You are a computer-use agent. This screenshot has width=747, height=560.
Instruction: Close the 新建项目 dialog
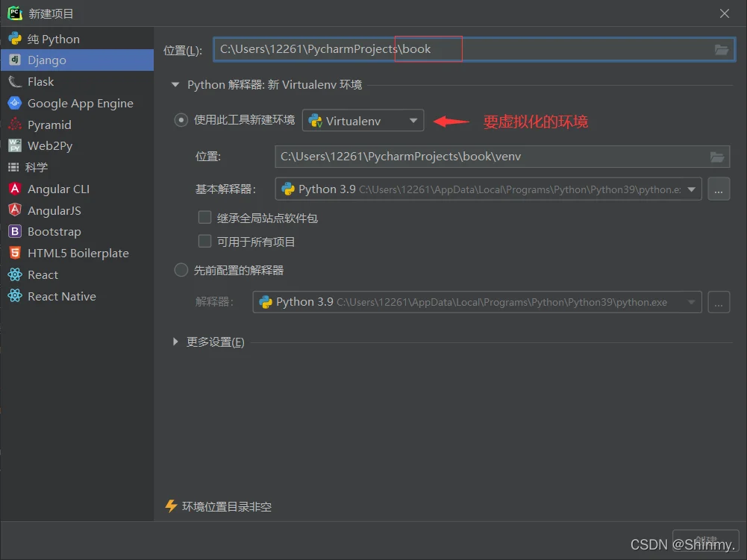(724, 13)
